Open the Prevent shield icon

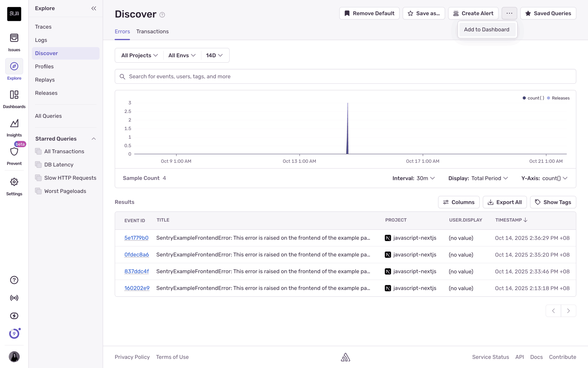pyautogui.click(x=14, y=151)
